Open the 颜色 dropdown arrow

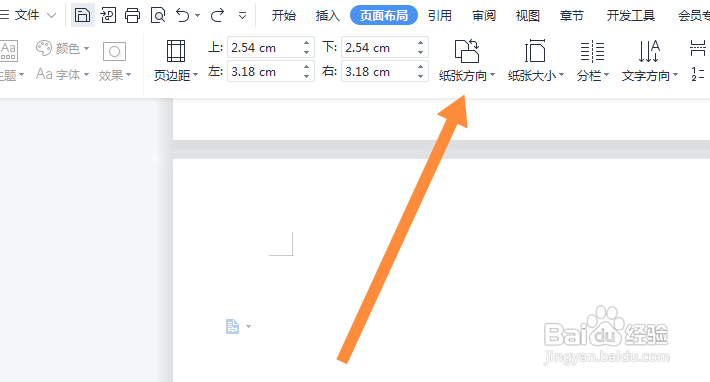pos(86,48)
